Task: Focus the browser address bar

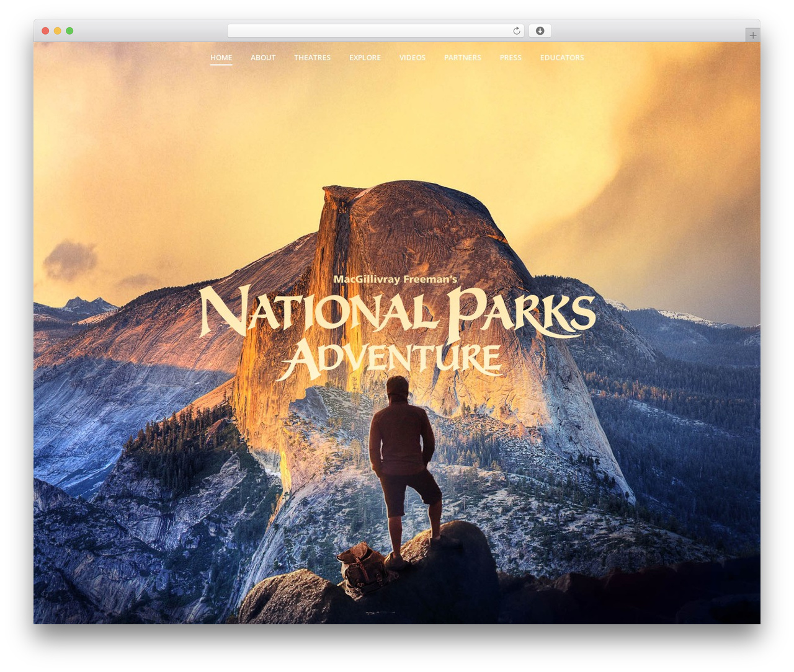Action: point(375,31)
